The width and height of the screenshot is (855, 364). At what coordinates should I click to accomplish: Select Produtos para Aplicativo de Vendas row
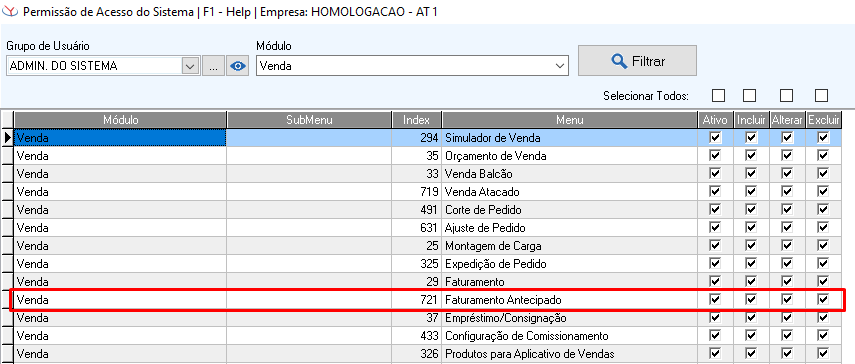click(427, 354)
